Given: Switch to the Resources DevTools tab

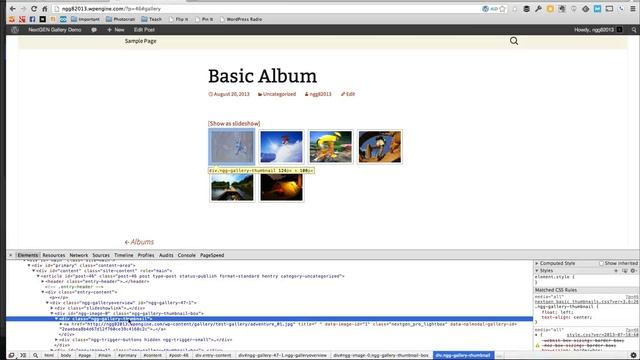Looking at the screenshot, I should [53, 255].
